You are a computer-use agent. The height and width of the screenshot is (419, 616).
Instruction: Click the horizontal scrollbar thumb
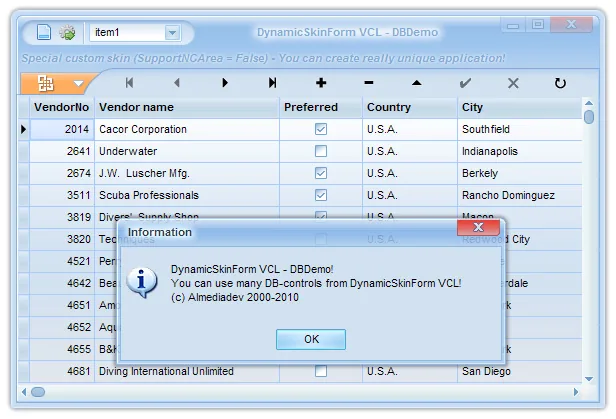click(x=38, y=392)
